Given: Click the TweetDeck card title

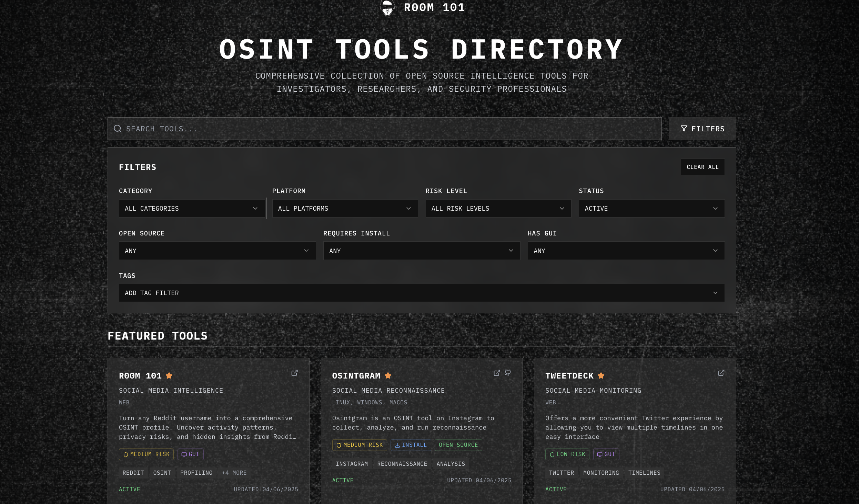Looking at the screenshot, I should (x=569, y=376).
